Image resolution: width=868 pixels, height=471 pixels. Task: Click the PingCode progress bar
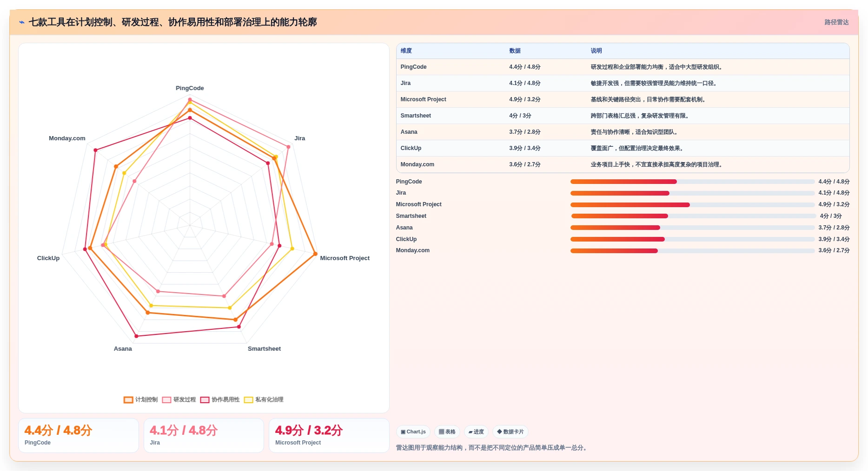click(x=692, y=182)
